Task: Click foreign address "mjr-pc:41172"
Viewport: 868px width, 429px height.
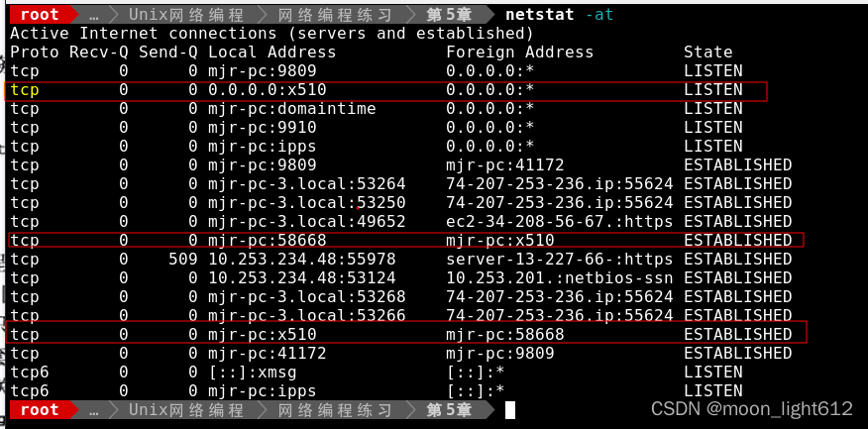Action: point(505,164)
